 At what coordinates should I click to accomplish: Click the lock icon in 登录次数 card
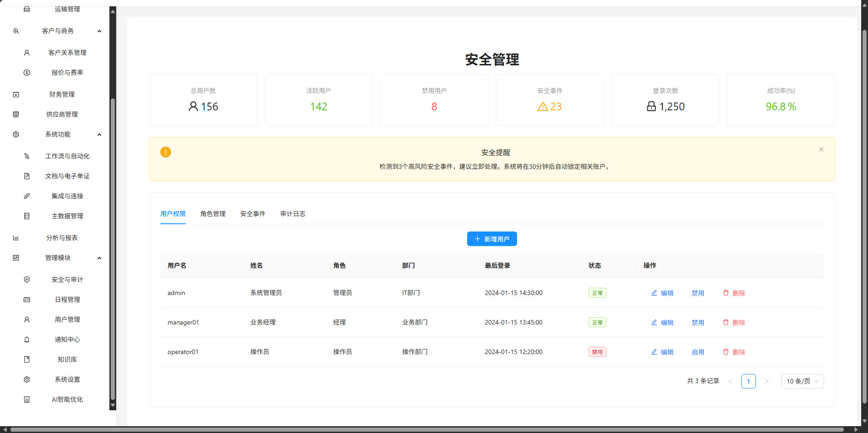point(651,107)
